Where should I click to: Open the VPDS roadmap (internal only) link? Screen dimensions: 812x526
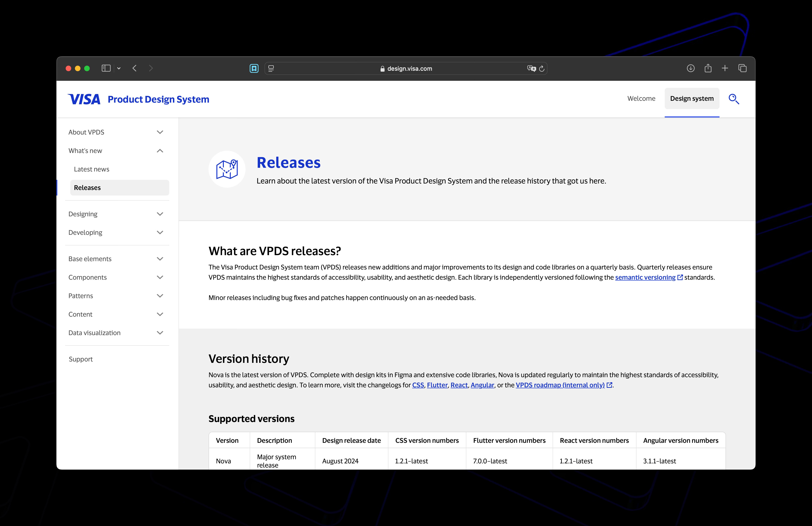564,385
